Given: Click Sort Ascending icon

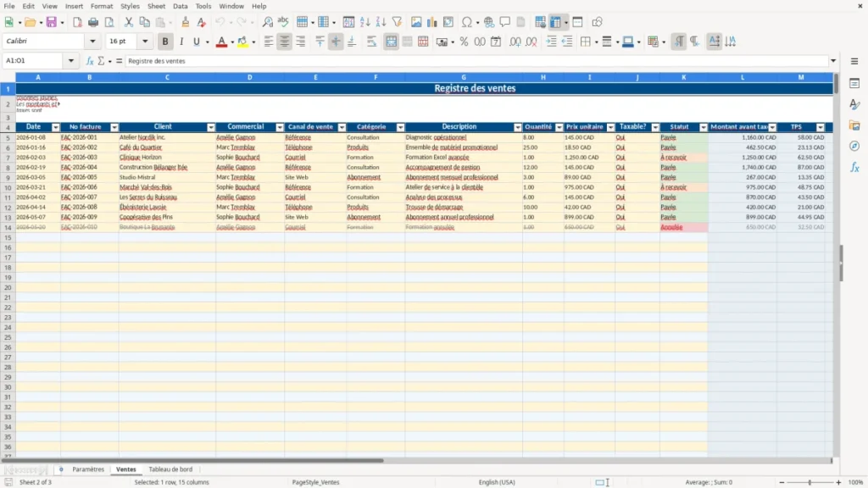Looking at the screenshot, I should (364, 22).
